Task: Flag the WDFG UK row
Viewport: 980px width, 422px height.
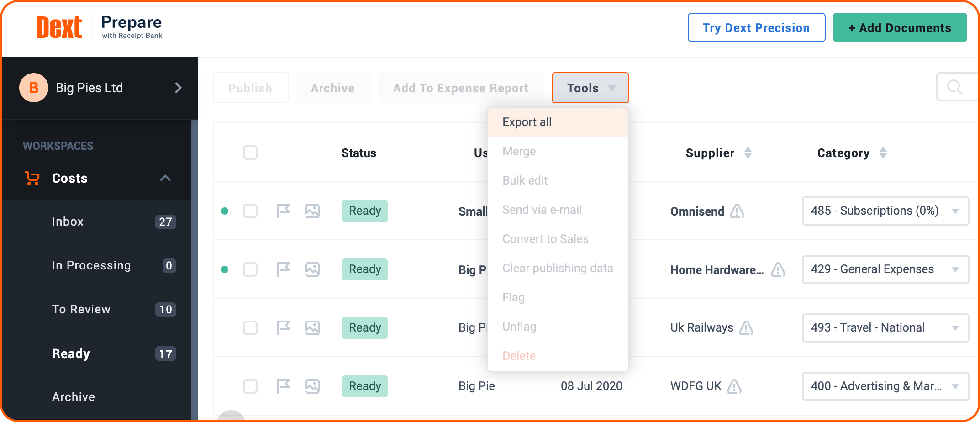Action: click(283, 386)
